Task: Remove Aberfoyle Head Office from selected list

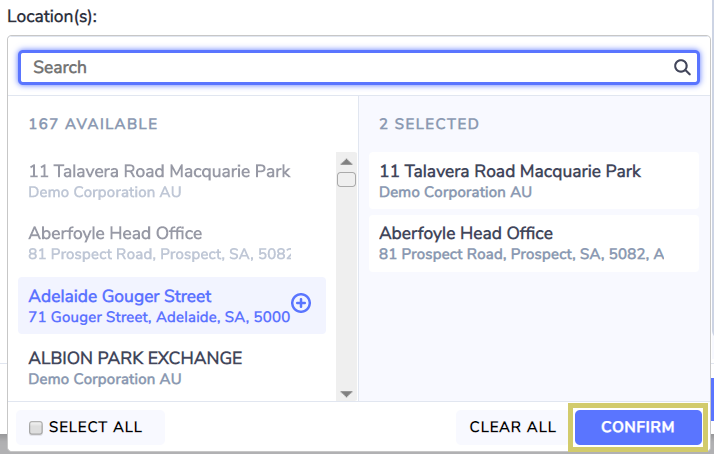Action: click(x=534, y=243)
